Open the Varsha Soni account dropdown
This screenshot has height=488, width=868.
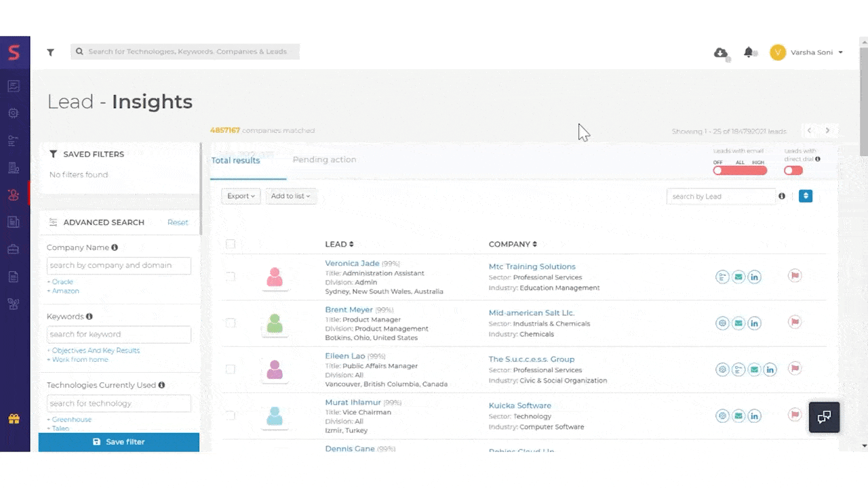coord(814,52)
